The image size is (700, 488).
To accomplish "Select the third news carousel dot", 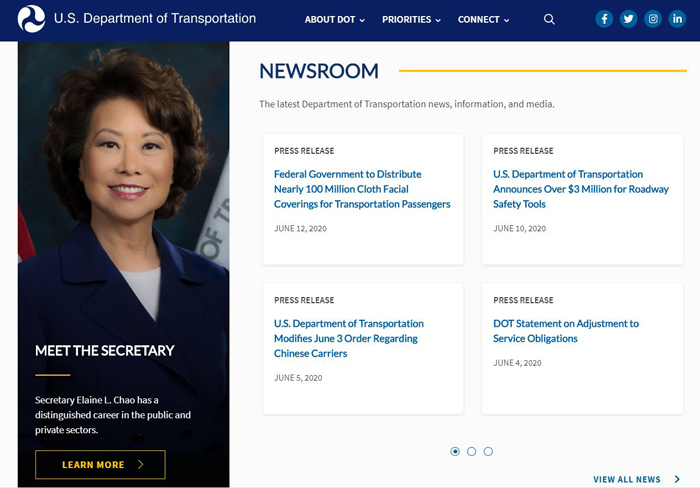I will [488, 451].
